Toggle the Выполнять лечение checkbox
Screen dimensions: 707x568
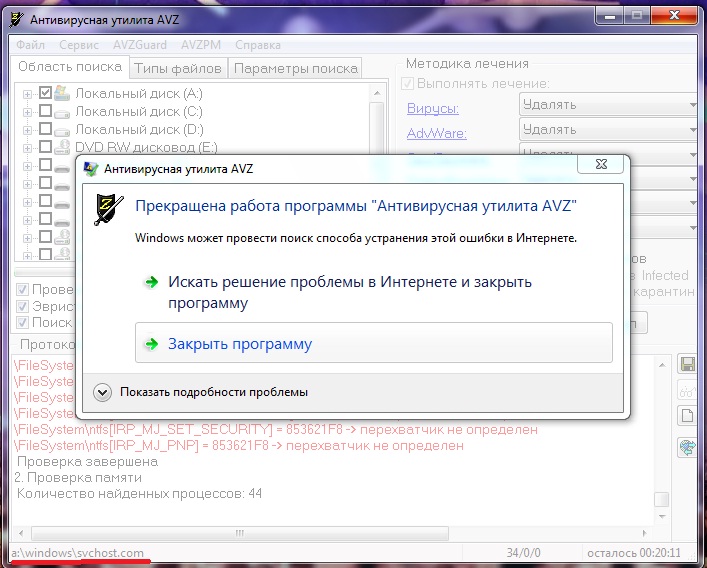(x=408, y=84)
